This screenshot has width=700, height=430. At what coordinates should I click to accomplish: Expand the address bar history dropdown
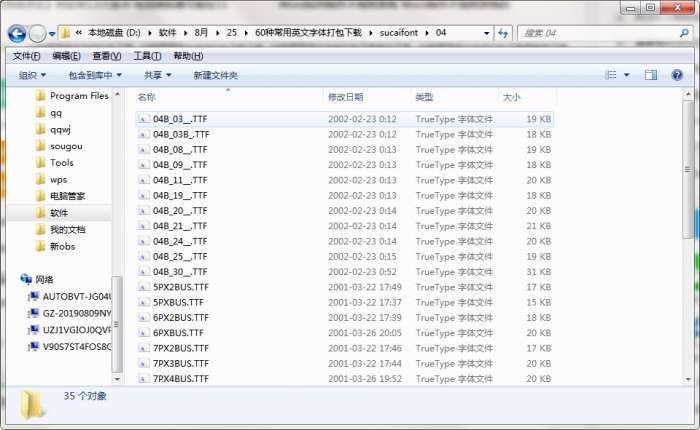click(486, 33)
